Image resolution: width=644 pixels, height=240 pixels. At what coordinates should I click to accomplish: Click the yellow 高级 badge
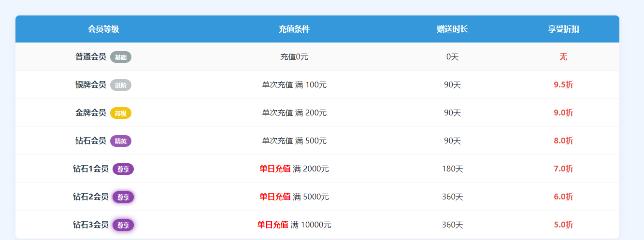121,113
